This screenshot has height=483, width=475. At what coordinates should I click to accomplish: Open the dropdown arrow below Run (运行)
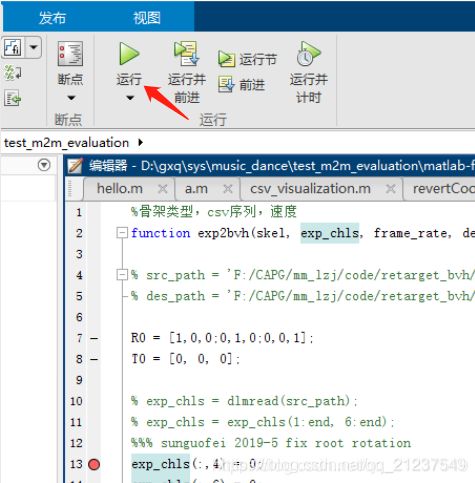(x=130, y=98)
